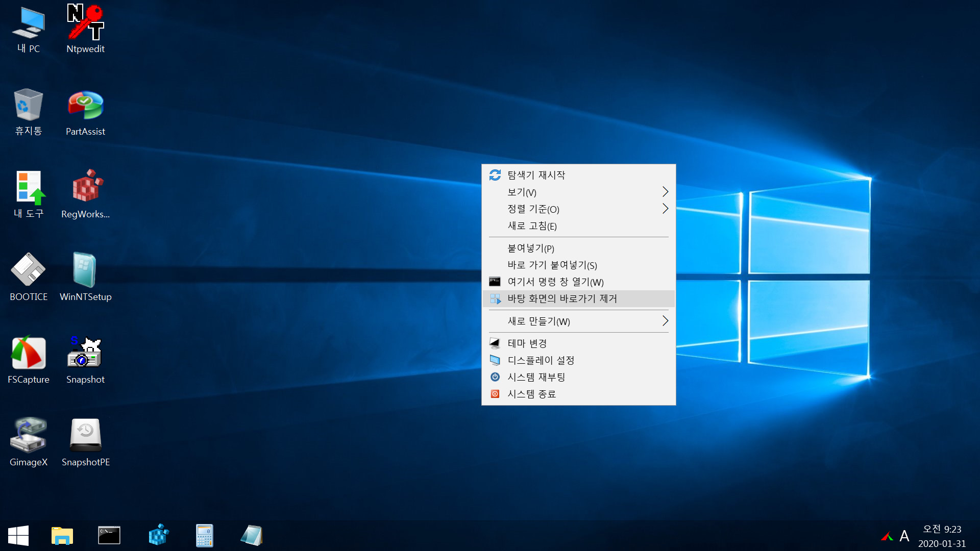The image size is (980, 551).
Task: Open the blue cubes registry taskbar icon
Action: tap(158, 536)
